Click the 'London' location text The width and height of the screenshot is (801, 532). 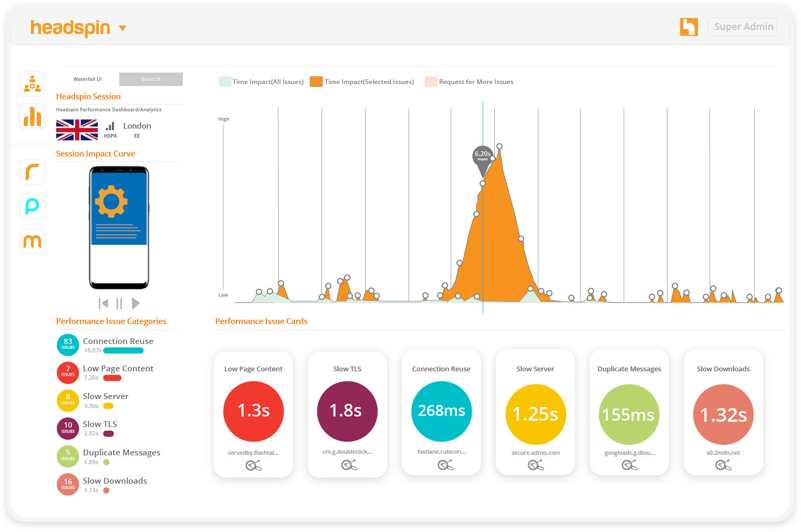click(137, 126)
